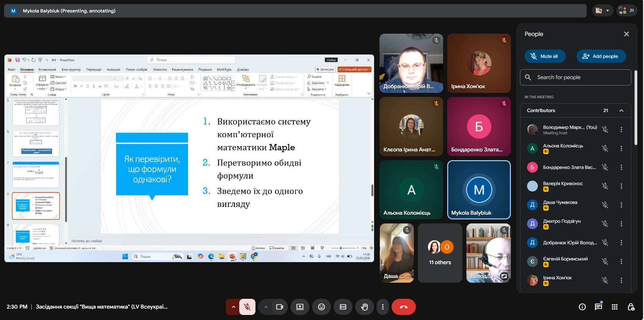The width and height of the screenshot is (644, 320).
Task: Open the call toolbar more options menu
Action: click(x=382, y=307)
